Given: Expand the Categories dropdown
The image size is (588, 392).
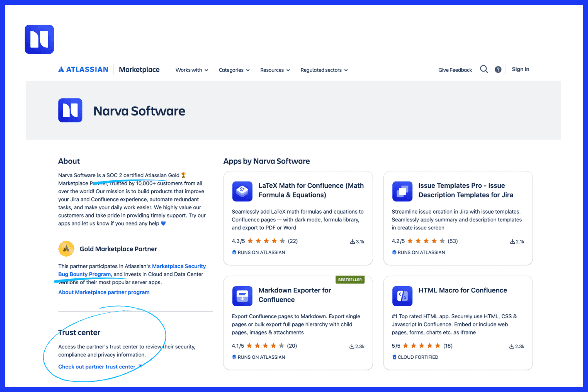Looking at the screenshot, I should 234,70.
